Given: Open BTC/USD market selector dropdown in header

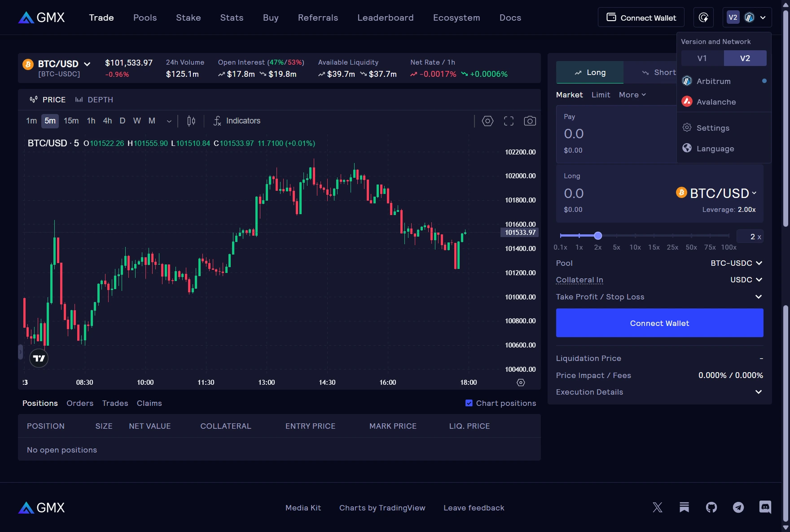Looking at the screenshot, I should (x=64, y=64).
